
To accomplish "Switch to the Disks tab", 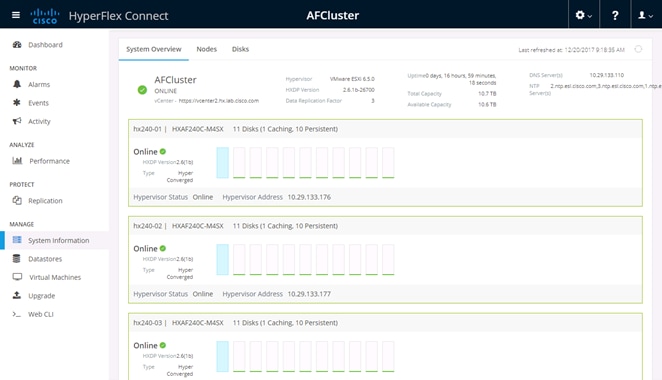I will [240, 49].
